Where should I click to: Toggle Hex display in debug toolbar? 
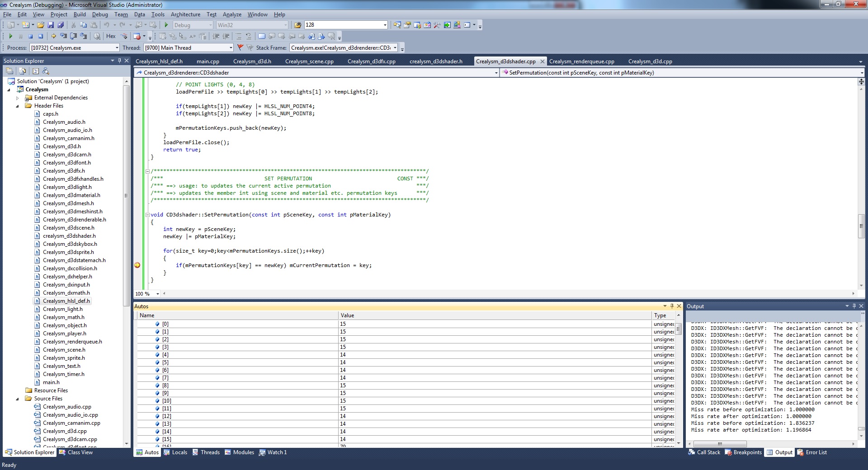(111, 36)
